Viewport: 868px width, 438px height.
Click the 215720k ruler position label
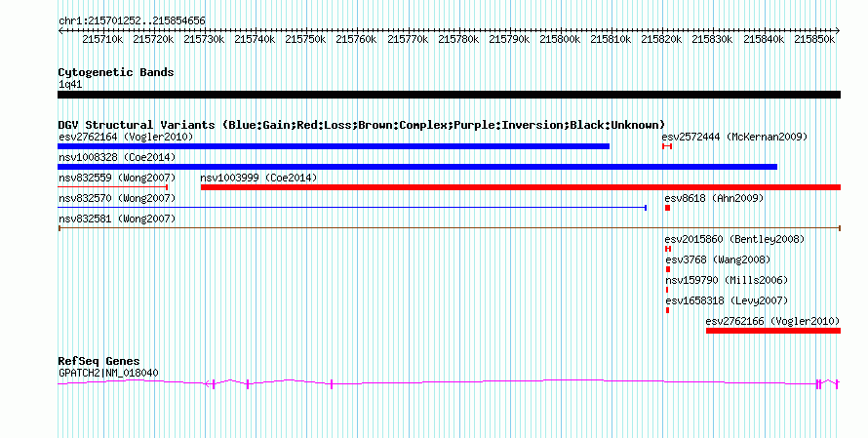(x=153, y=39)
